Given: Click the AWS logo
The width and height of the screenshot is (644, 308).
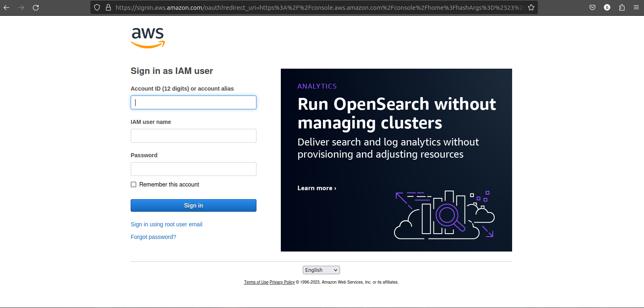Looking at the screenshot, I should point(148,38).
